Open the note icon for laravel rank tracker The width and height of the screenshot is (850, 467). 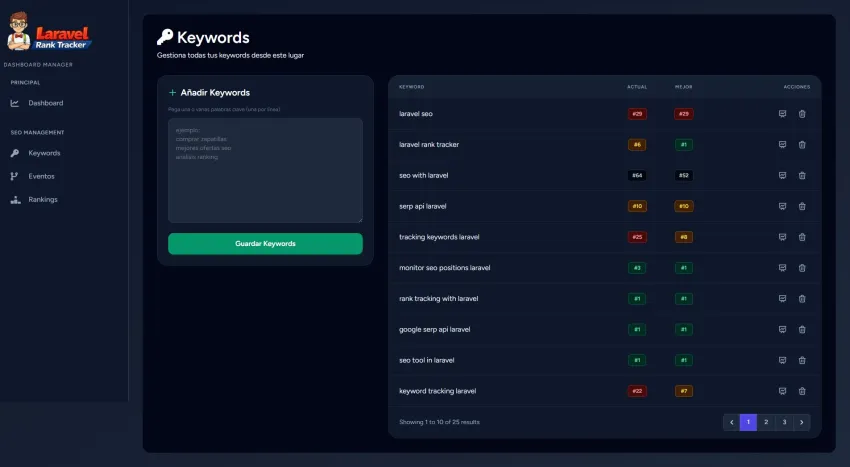pos(782,145)
